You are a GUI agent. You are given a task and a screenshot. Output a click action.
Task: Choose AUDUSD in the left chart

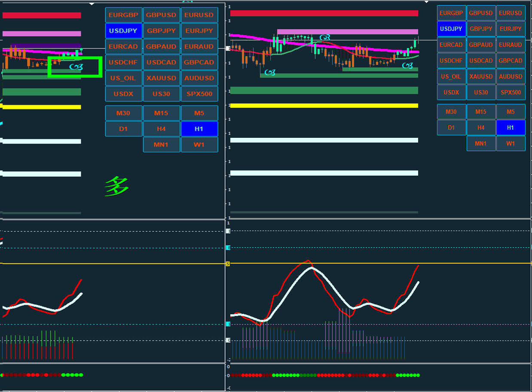(x=199, y=78)
